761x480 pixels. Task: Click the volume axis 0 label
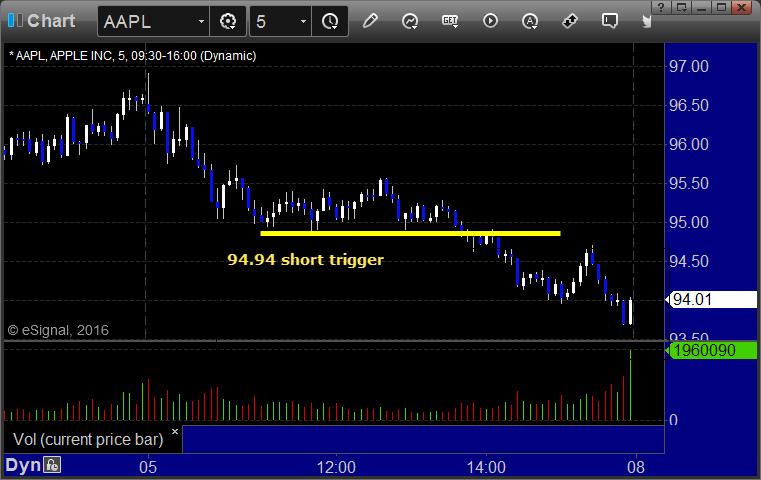pos(673,420)
